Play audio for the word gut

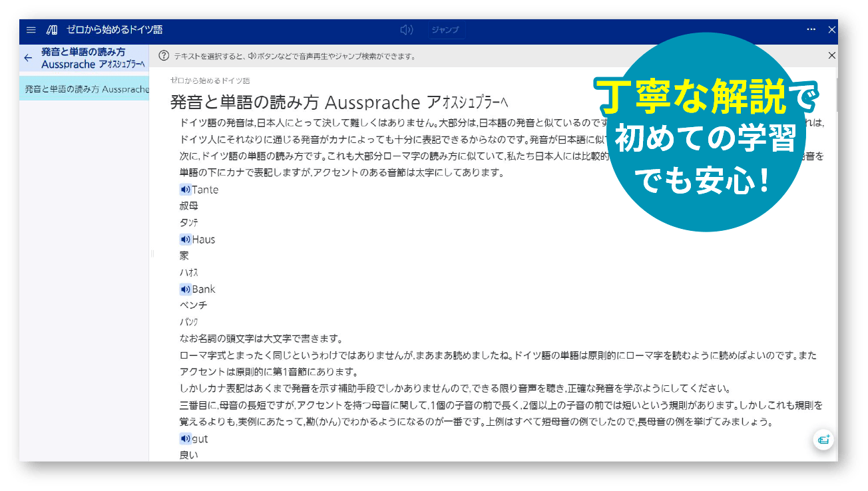tap(185, 438)
